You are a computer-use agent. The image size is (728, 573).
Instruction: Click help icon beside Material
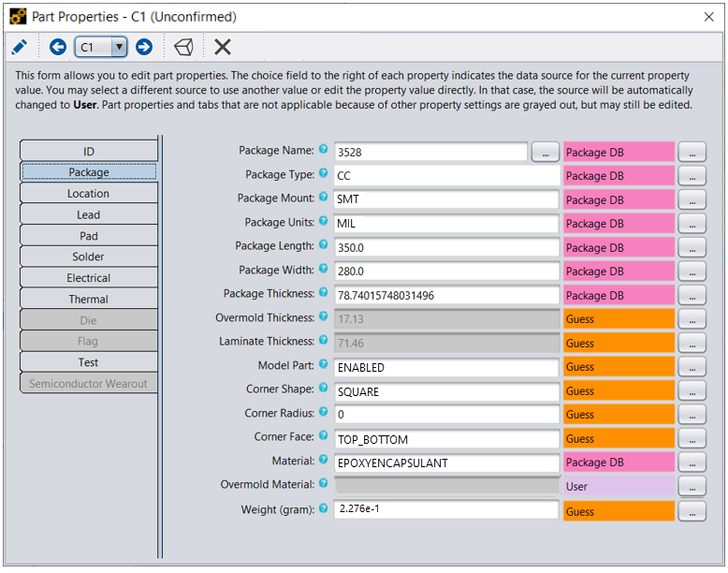[x=324, y=459]
